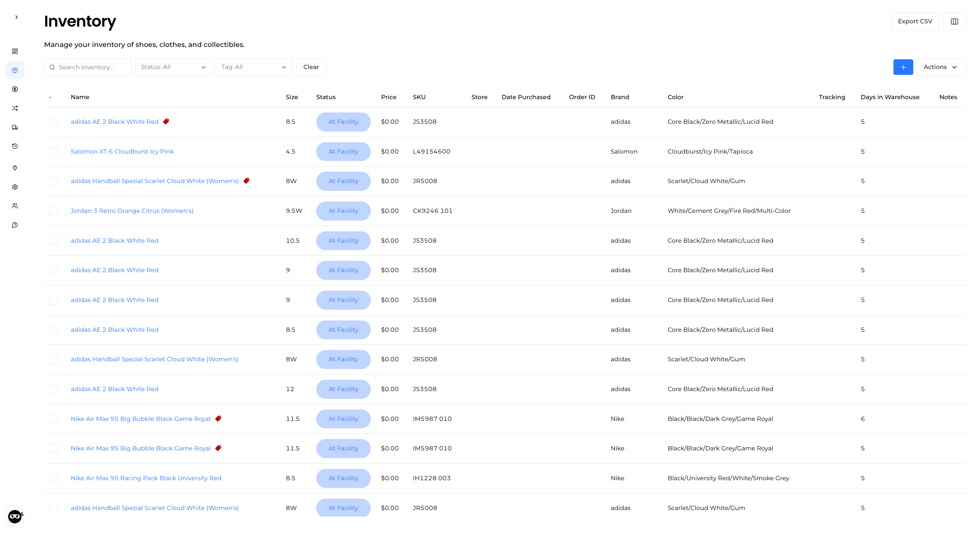This screenshot has width=980, height=534.
Task: Click the Inventory page heading
Action: (80, 21)
